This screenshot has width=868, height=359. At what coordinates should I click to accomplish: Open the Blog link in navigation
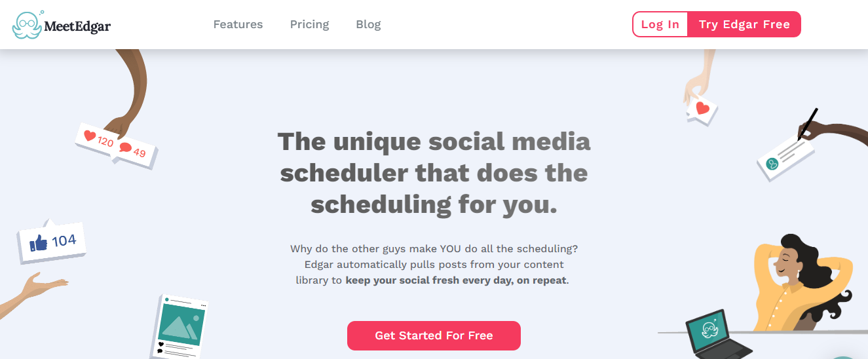368,25
